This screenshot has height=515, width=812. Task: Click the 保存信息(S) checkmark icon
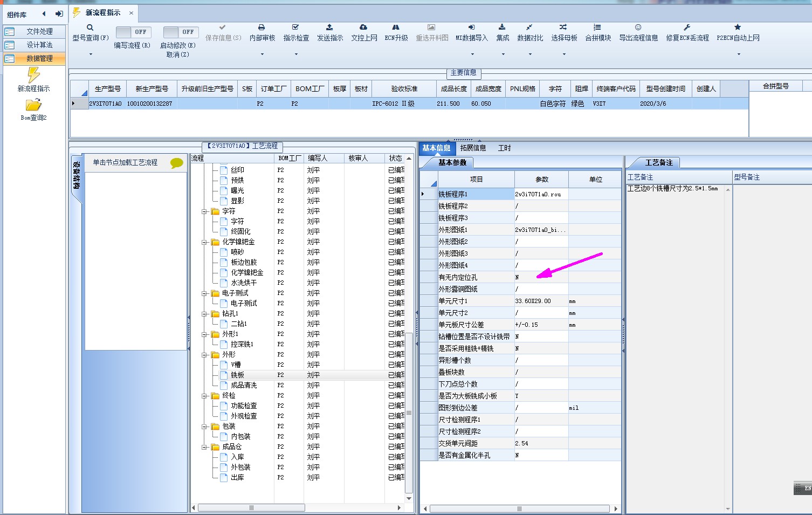pos(223,27)
